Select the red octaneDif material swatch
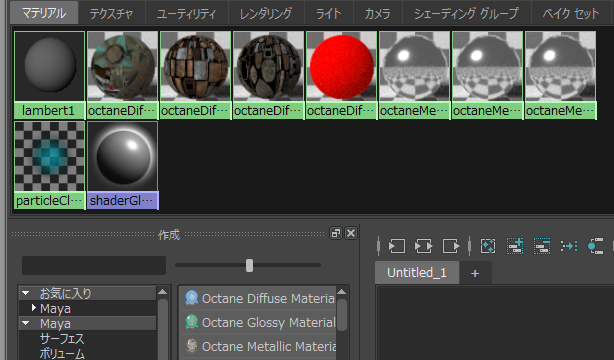 tap(341, 75)
